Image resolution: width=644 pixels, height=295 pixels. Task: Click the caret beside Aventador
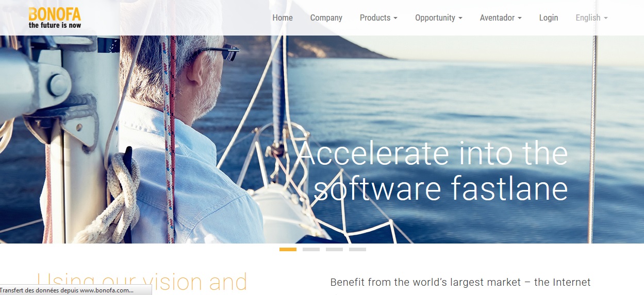(519, 18)
